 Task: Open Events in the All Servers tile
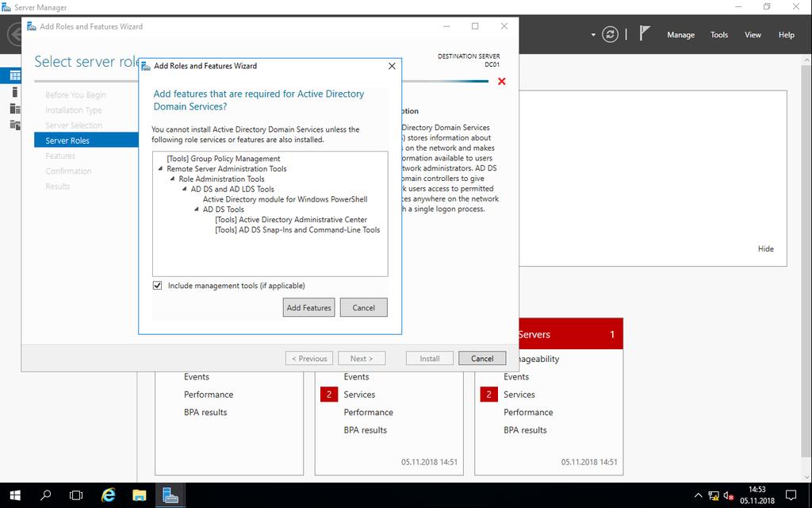[516, 377]
